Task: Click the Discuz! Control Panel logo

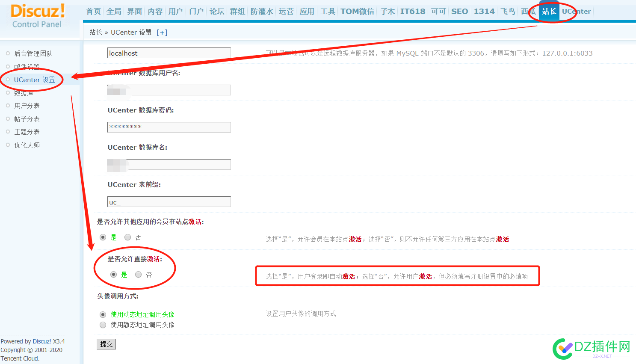Action: coord(38,16)
